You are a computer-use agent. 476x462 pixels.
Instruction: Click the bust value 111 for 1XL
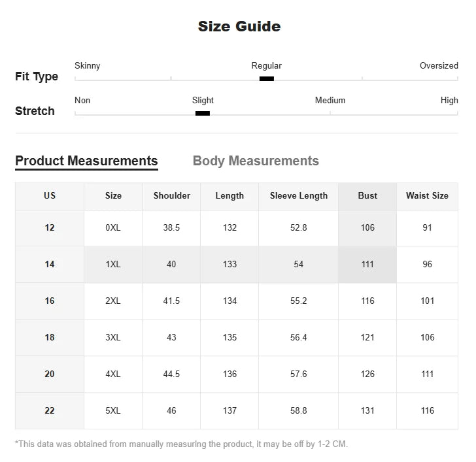tap(367, 264)
